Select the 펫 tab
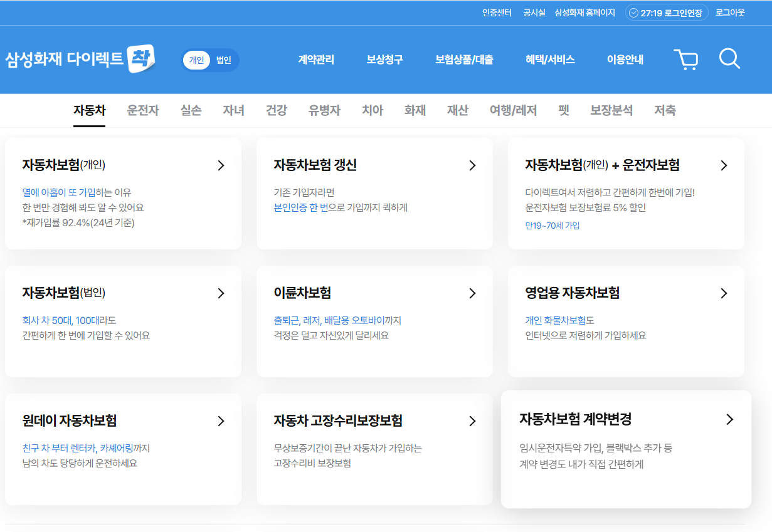Screen dimensions: 772x532 (x=564, y=111)
